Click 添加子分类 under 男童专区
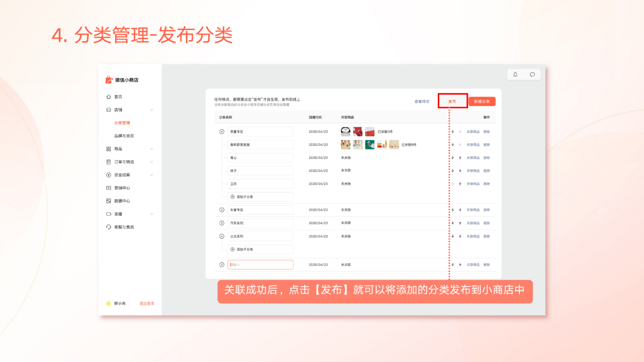Viewport: 644px width, 362px height. [260, 197]
